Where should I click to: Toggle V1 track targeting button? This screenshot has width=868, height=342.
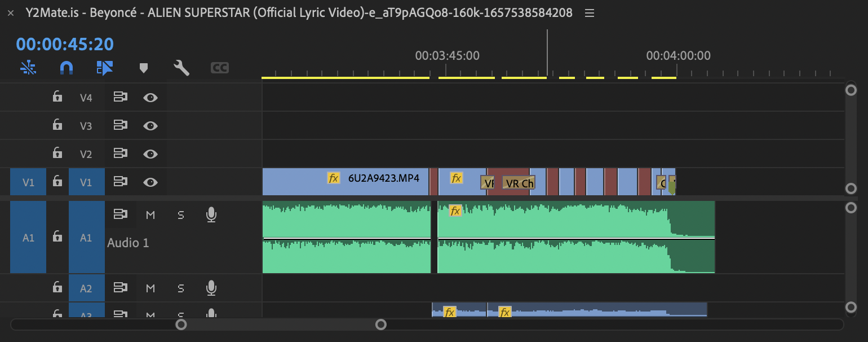[x=86, y=182]
